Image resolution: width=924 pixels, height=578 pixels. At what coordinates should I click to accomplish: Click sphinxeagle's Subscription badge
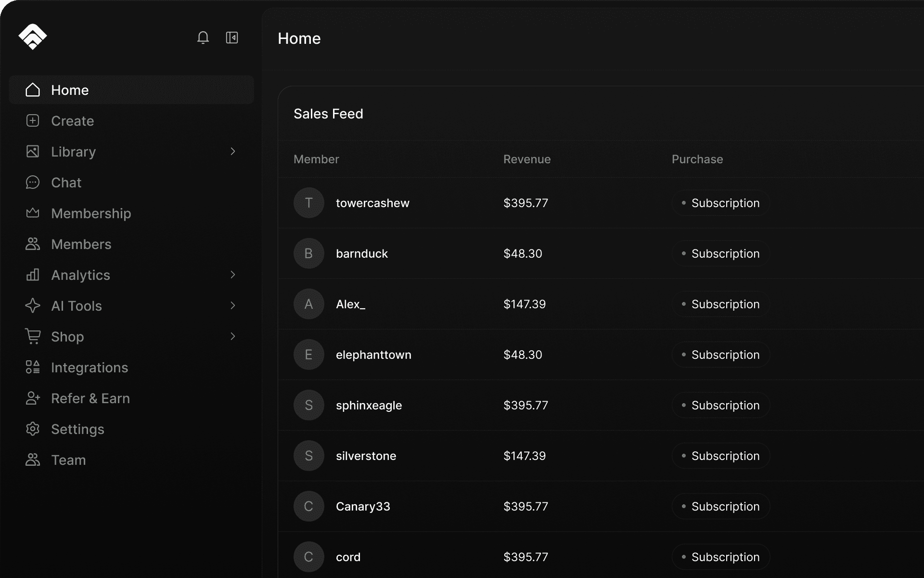pyautogui.click(x=720, y=405)
